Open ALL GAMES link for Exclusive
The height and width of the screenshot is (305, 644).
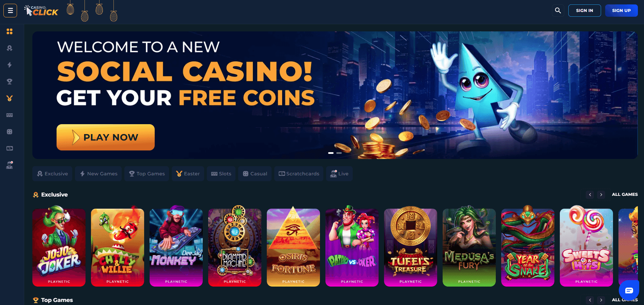coord(625,194)
